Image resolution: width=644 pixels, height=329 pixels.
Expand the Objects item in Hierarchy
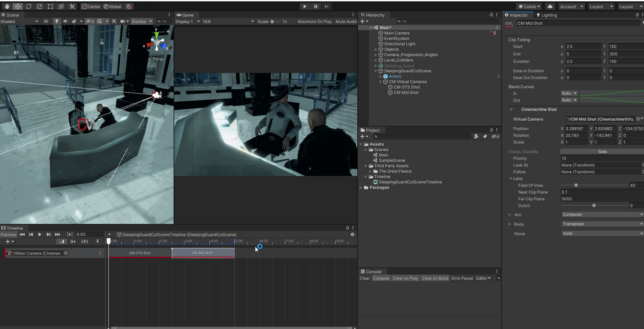[376, 49]
